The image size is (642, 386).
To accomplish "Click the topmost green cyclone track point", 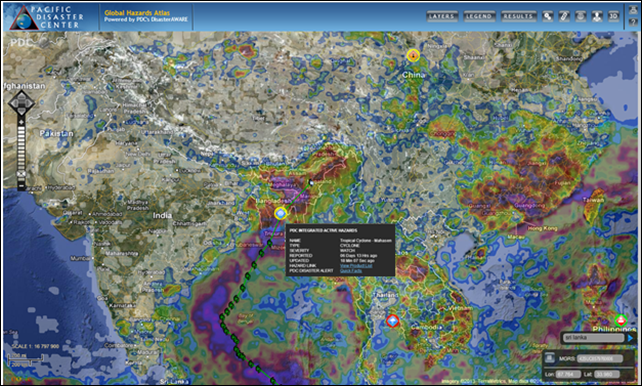I will [269, 243].
